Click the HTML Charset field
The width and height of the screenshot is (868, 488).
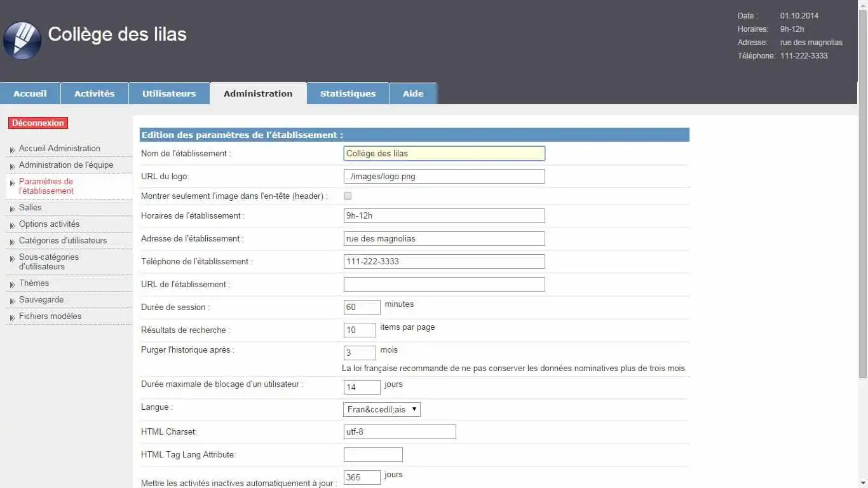point(400,431)
